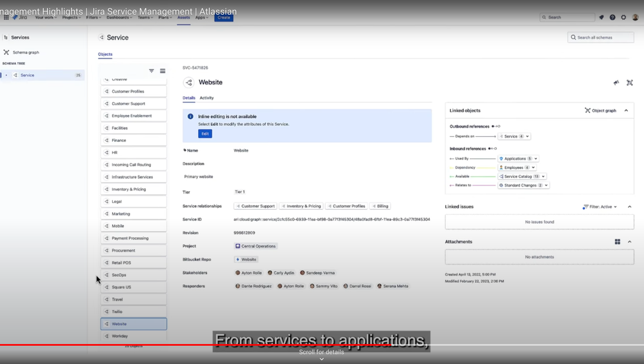
Task: Collapse the Linked objects panel
Action: (626, 110)
